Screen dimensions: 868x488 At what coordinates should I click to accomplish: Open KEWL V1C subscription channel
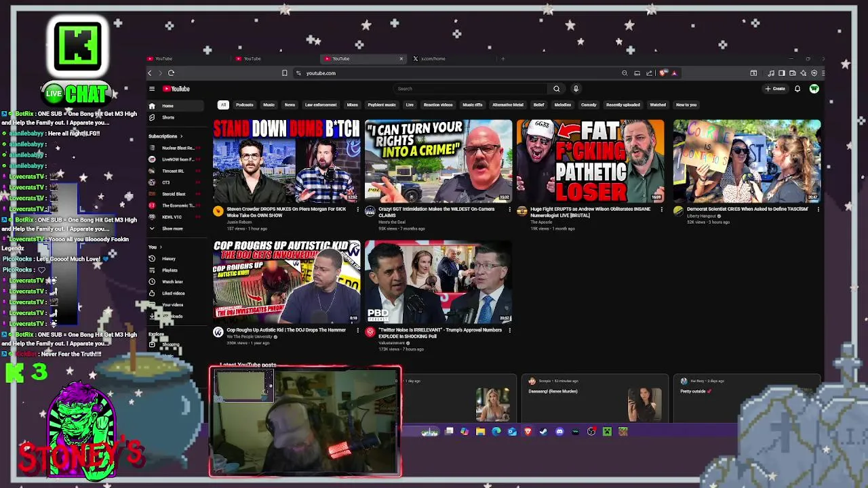[175, 217]
